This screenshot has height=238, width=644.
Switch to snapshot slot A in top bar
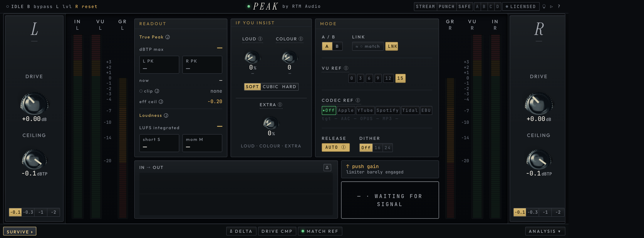tap(477, 7)
